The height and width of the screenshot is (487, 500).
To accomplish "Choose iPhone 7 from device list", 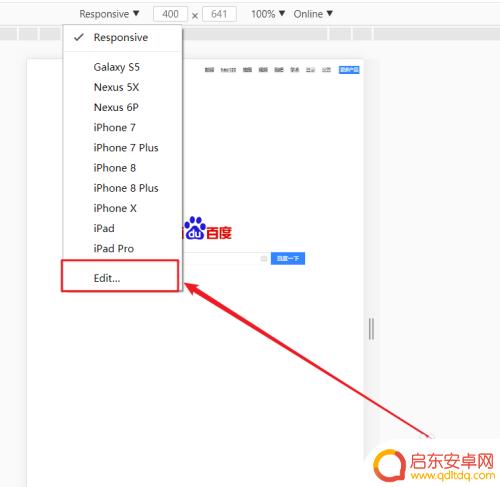I will pyautogui.click(x=122, y=128).
